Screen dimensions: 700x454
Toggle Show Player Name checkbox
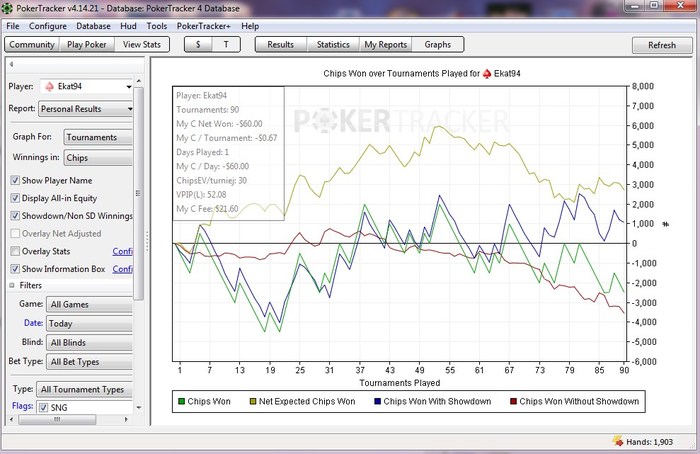[x=15, y=180]
